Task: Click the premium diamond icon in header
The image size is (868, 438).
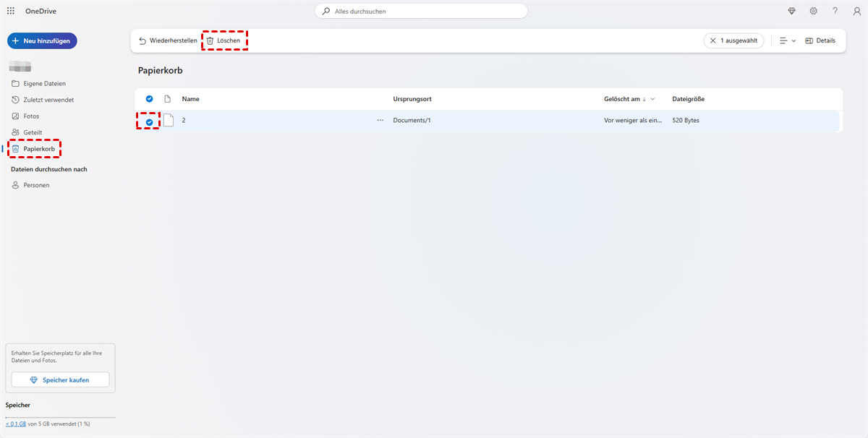Action: click(791, 11)
